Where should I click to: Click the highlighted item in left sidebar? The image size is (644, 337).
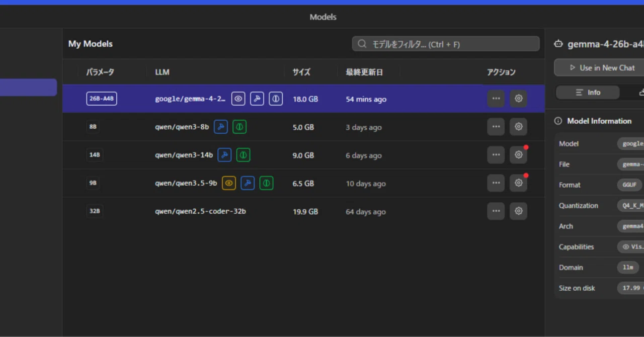[x=28, y=87]
